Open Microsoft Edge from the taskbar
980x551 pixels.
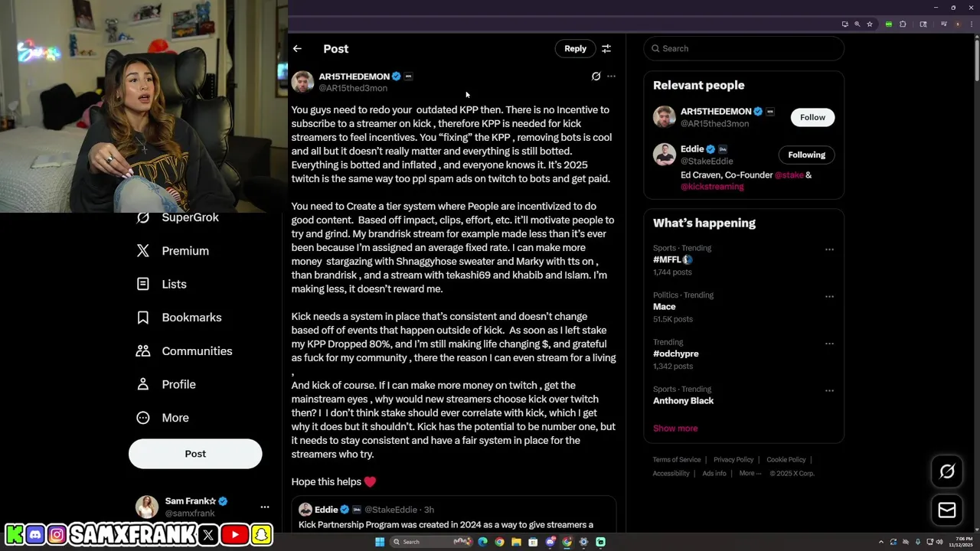click(x=482, y=542)
